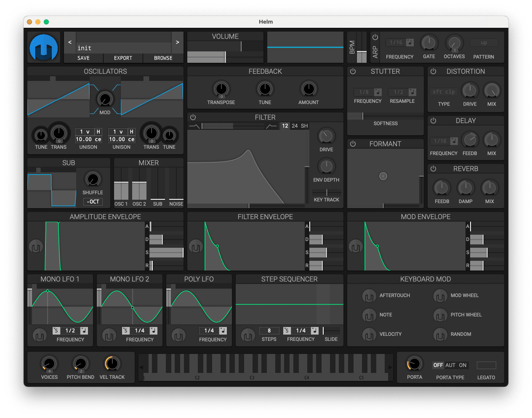This screenshot has width=532, height=418.
Task: Select the SH filter shelf mode
Action: click(304, 126)
